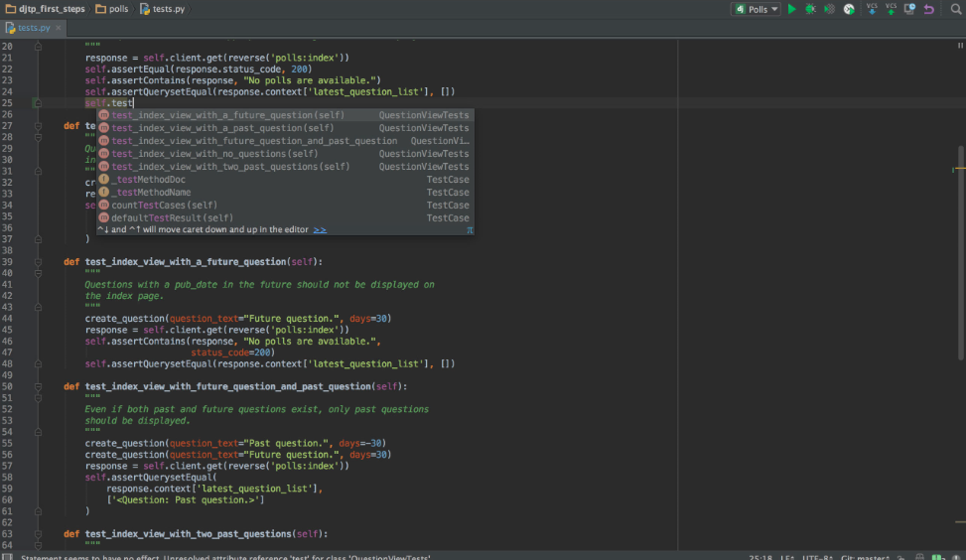The image size is (966, 560).
Task: Click 'should be displayed.' docstring on line 53
Action: click(x=137, y=420)
